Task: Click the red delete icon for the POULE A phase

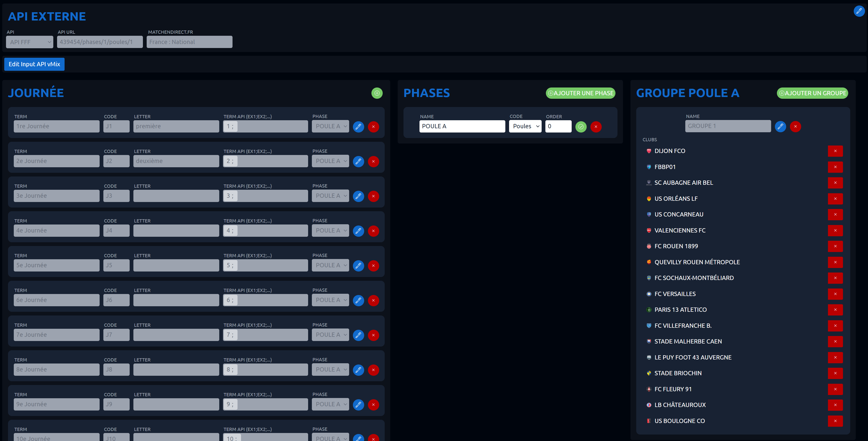Action: coord(596,126)
